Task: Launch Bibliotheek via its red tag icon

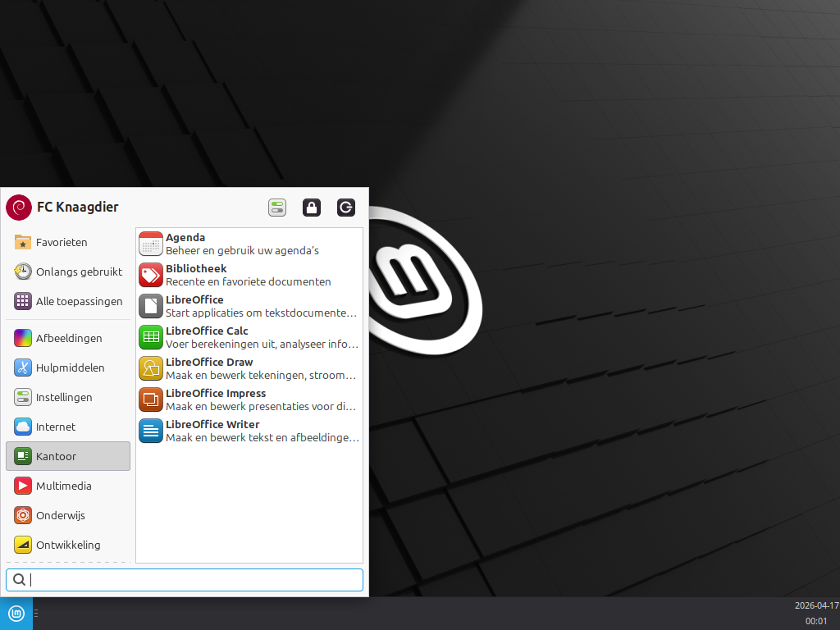Action: coord(151,276)
